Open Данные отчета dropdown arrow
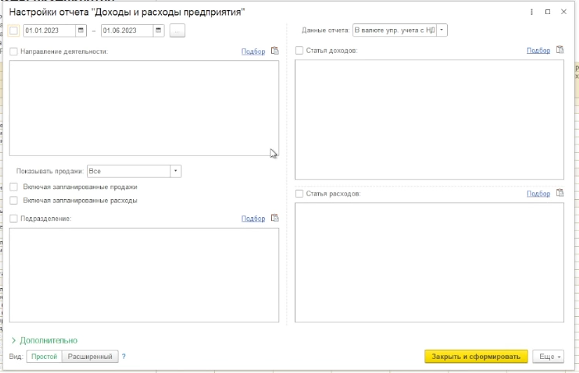Screen dimensions: 579x373 point(442,30)
